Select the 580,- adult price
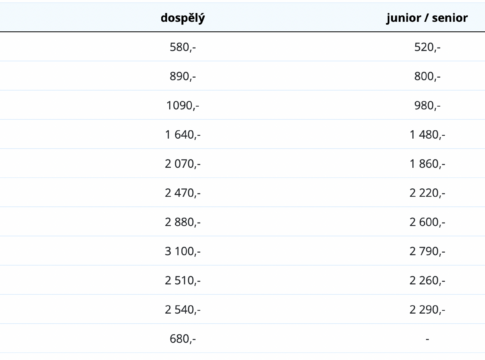 click(183, 47)
